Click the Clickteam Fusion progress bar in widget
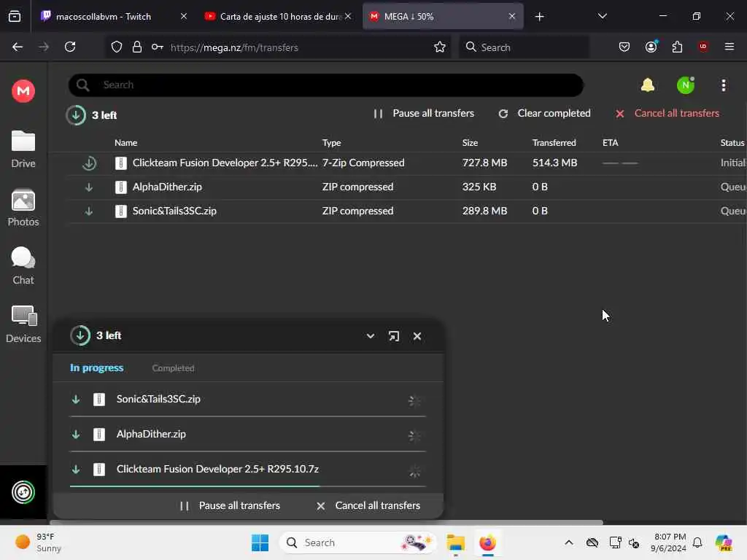The width and height of the screenshot is (747, 560). (x=248, y=486)
